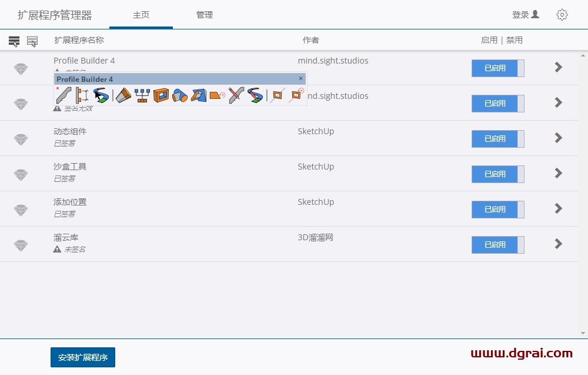
Task: Disable the 动态组件 extension switch
Action: point(497,138)
